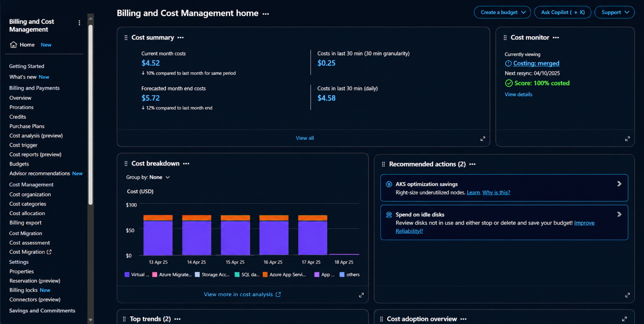Open Cost allocation in sidebar
The image size is (644, 324).
pos(27,213)
